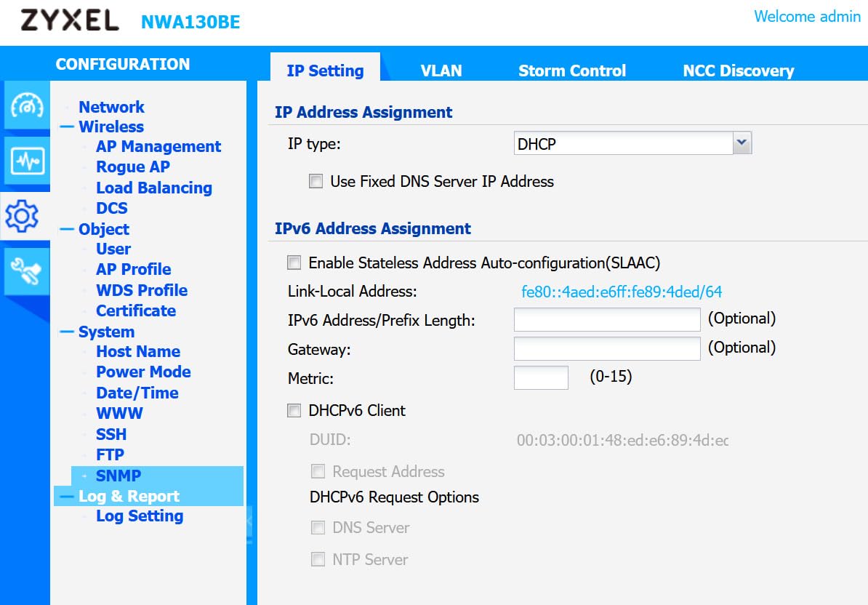Enable the DHCPv6 Client checkbox

(x=294, y=410)
